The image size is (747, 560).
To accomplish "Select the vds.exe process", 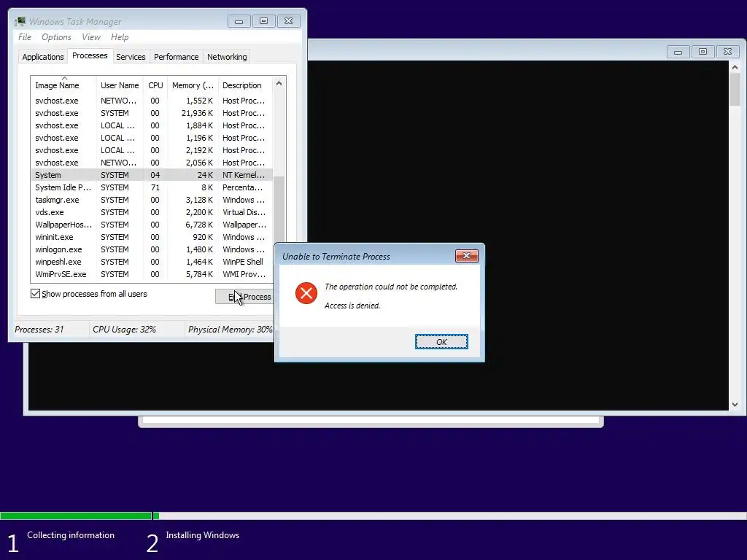I will pyautogui.click(x=152, y=212).
